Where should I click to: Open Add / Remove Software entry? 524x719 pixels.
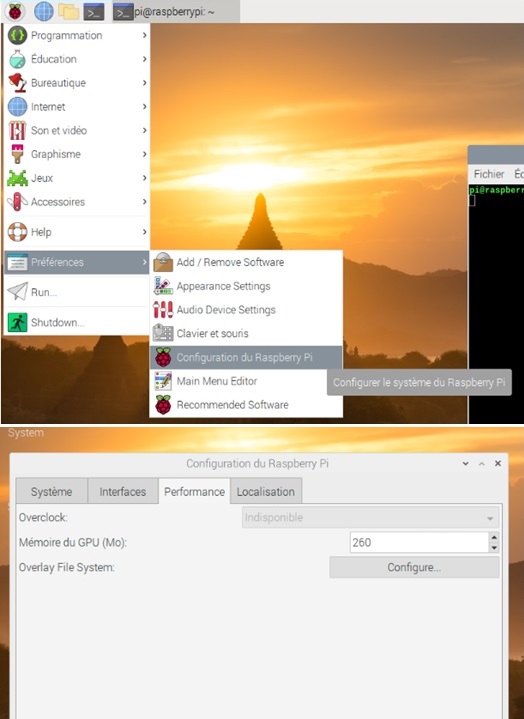[246, 262]
